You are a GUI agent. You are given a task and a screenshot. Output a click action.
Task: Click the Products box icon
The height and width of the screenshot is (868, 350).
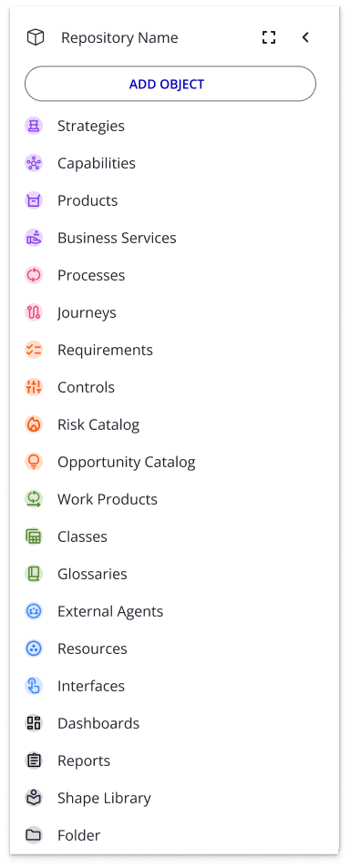tap(34, 201)
